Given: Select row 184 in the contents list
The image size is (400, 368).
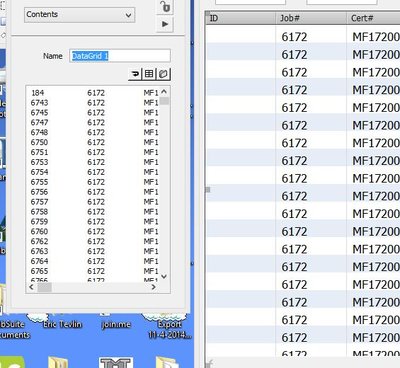Looking at the screenshot, I should click(94, 93).
